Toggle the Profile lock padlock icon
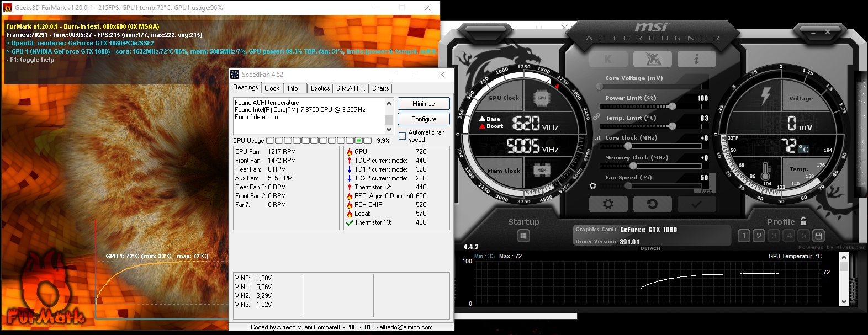The image size is (868, 335). click(x=803, y=221)
